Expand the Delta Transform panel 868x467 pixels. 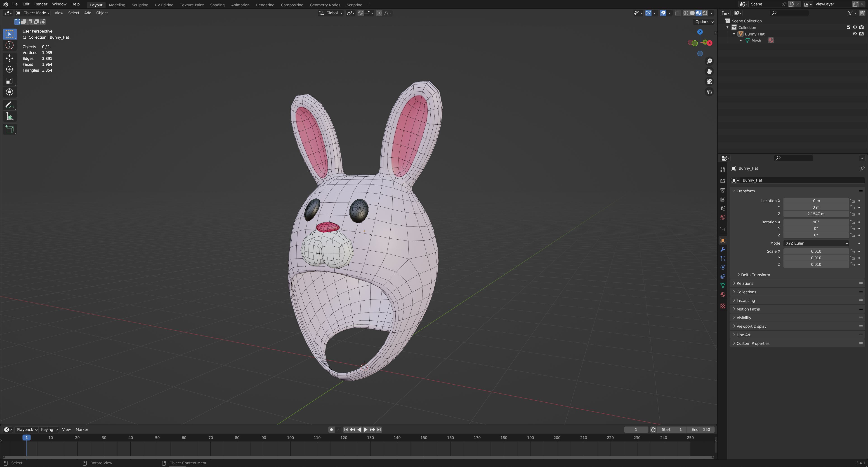pyautogui.click(x=755, y=275)
